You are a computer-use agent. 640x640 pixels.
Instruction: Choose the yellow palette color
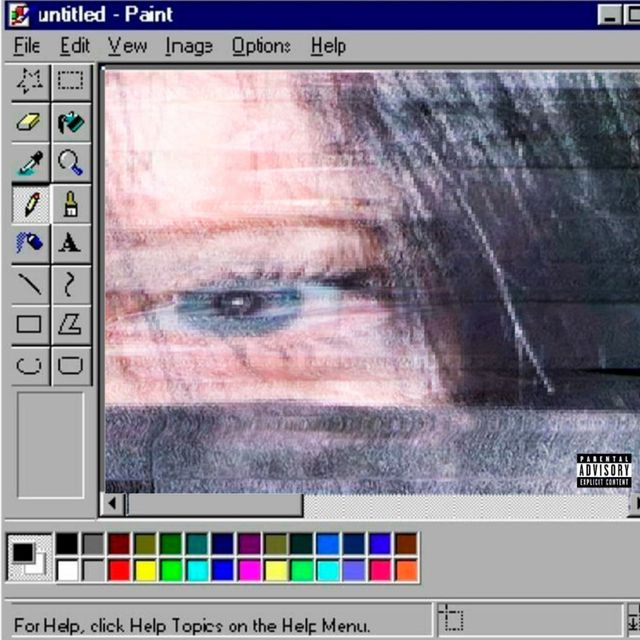145,570
